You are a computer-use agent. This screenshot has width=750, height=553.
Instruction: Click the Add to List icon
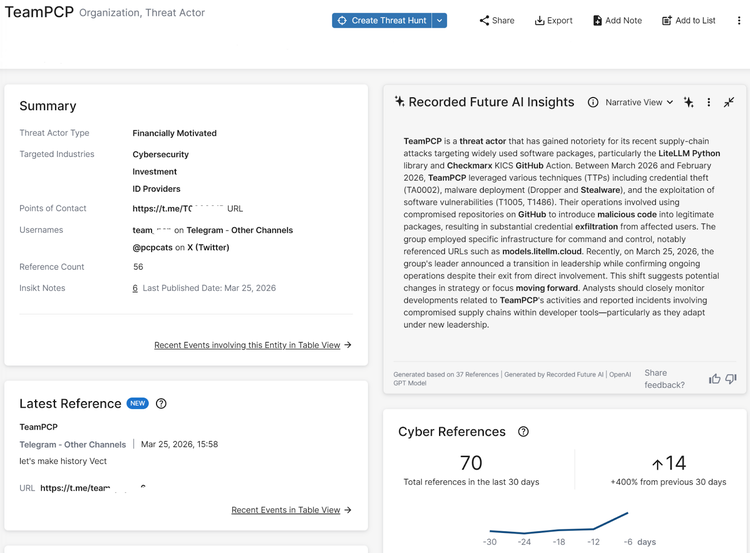click(667, 20)
